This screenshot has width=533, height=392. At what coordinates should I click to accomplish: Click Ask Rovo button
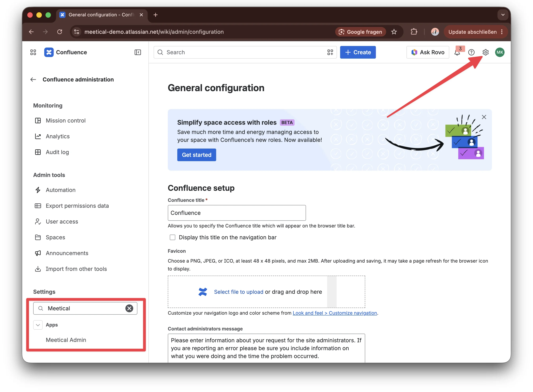(428, 52)
